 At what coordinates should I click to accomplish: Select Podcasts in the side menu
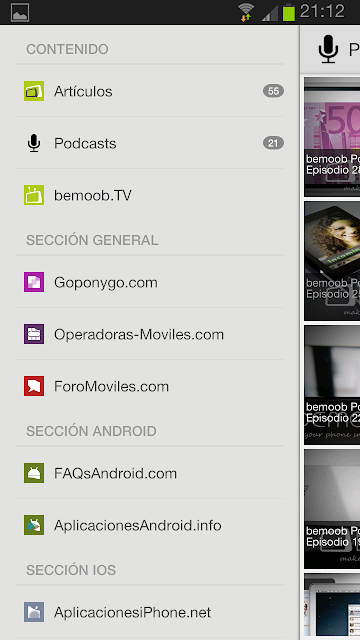150,143
